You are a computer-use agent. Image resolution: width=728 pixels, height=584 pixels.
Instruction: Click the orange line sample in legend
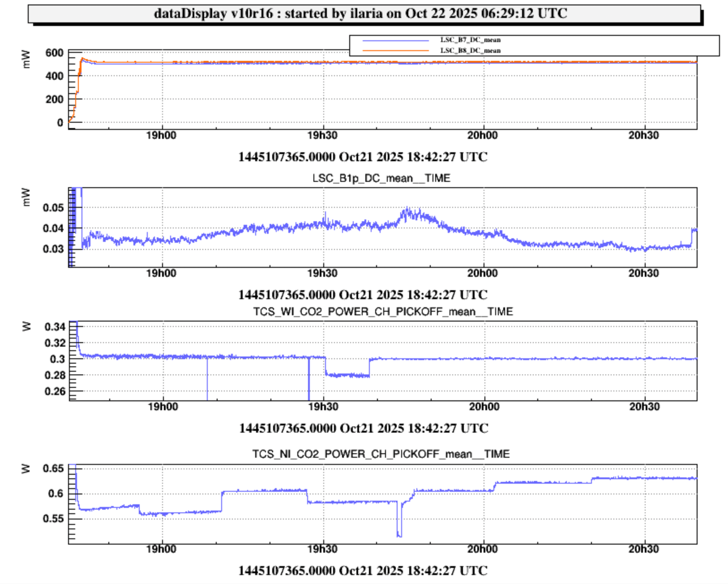(x=395, y=51)
